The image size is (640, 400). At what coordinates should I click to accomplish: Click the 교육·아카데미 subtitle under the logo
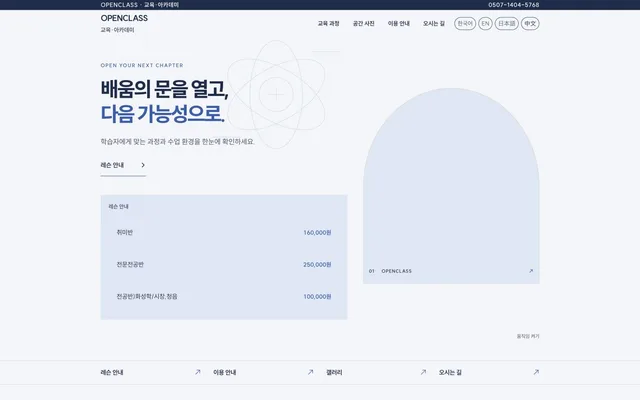pyautogui.click(x=117, y=30)
